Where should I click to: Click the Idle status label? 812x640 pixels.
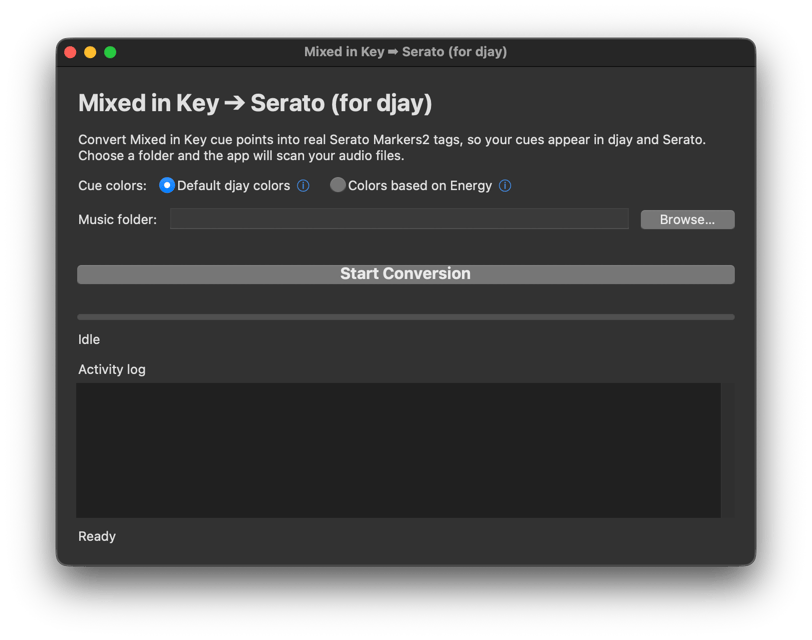point(89,340)
